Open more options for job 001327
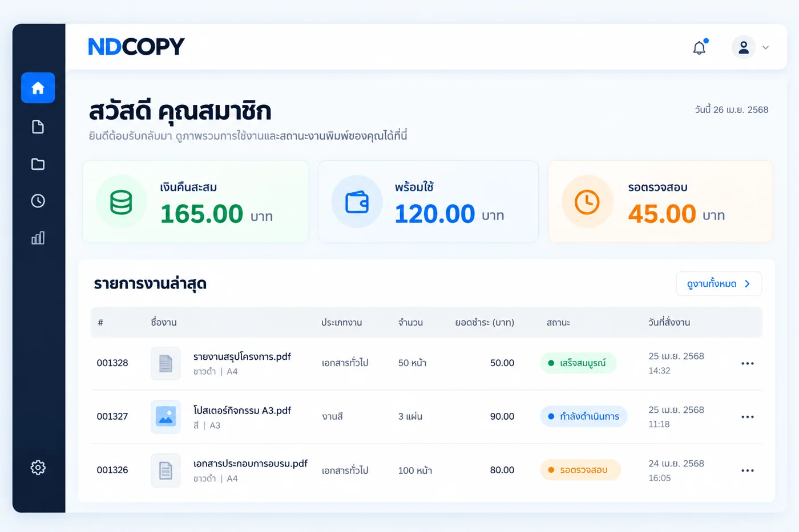Screen dimensions: 799x532 point(748,417)
